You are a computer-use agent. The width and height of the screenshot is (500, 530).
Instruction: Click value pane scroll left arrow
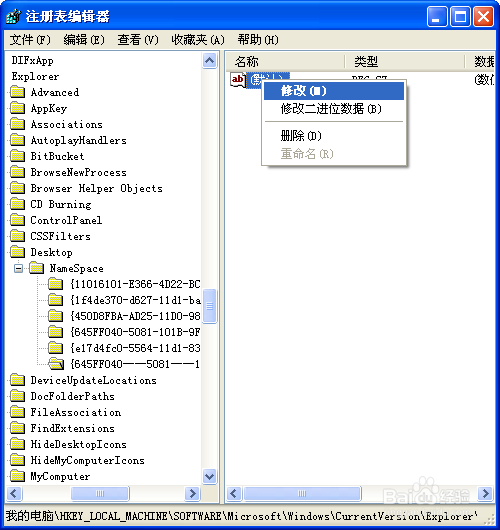tap(234, 493)
